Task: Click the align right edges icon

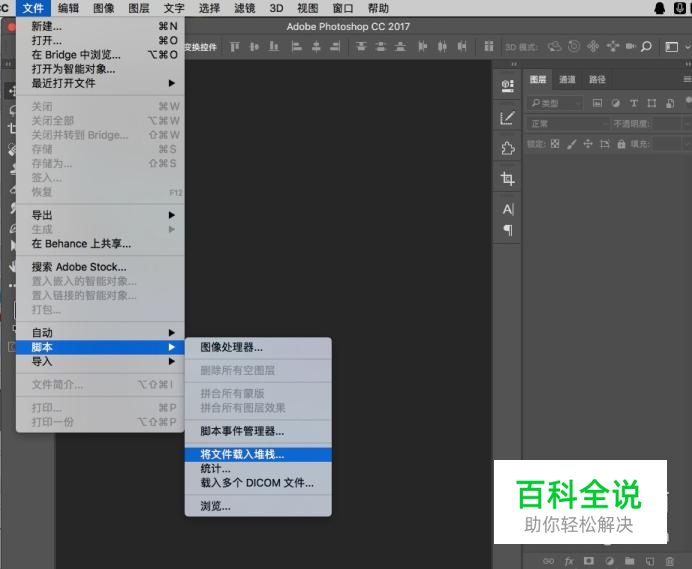Action: click(335, 46)
